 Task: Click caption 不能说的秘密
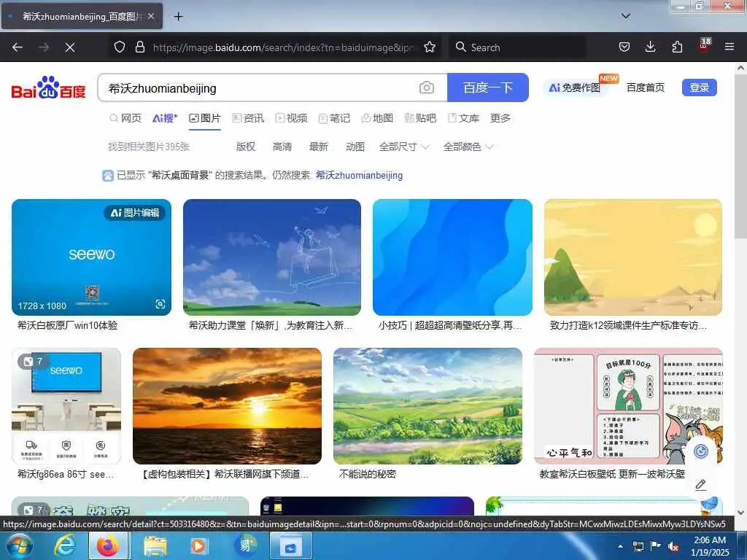click(368, 474)
